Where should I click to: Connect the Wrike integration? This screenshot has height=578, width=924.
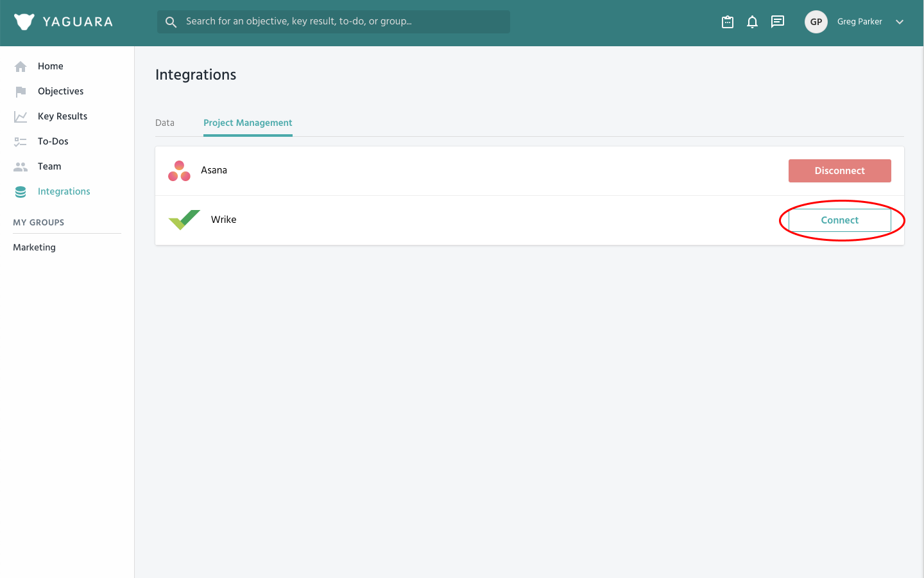coord(839,220)
